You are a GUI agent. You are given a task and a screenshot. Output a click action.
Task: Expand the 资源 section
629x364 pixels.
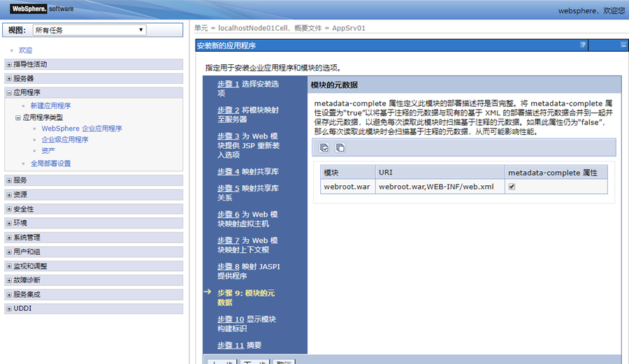[x=9, y=195]
